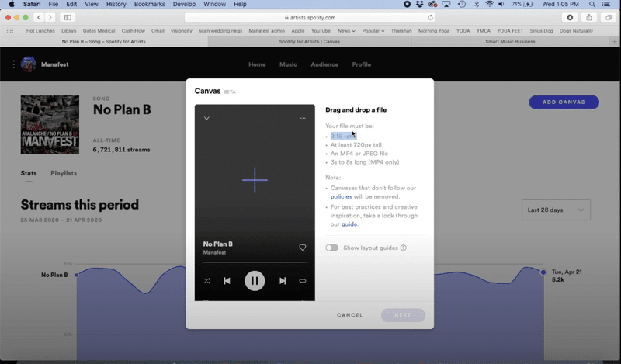The width and height of the screenshot is (621, 364).
Task: Open the Safari History menu
Action: click(116, 5)
